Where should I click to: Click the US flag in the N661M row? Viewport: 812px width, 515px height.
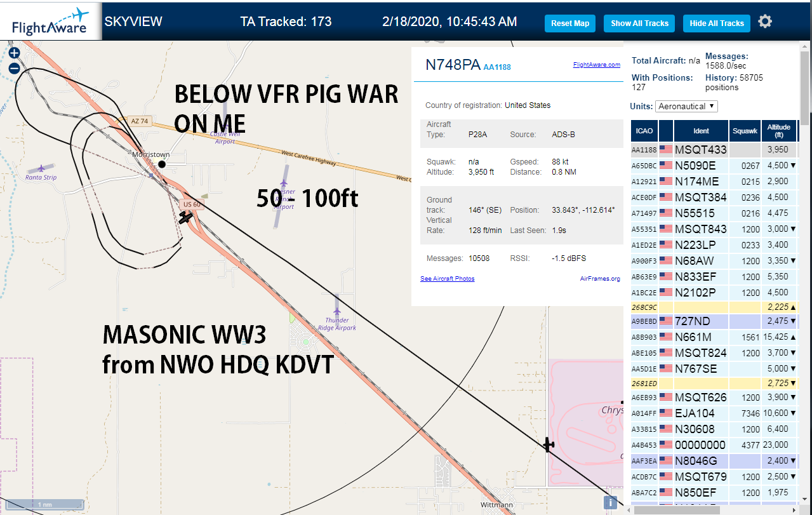pos(666,337)
